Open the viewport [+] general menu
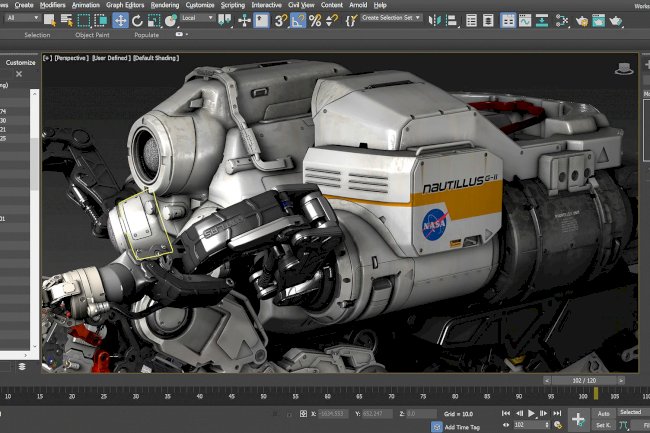 pyautogui.click(x=47, y=58)
